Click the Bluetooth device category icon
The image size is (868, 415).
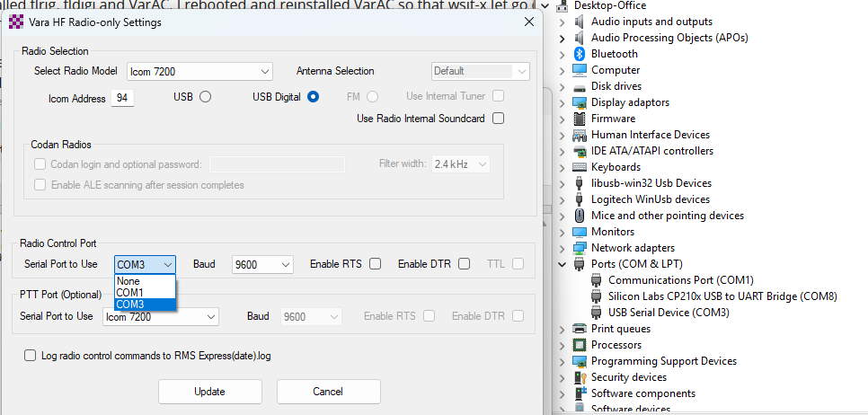[580, 54]
